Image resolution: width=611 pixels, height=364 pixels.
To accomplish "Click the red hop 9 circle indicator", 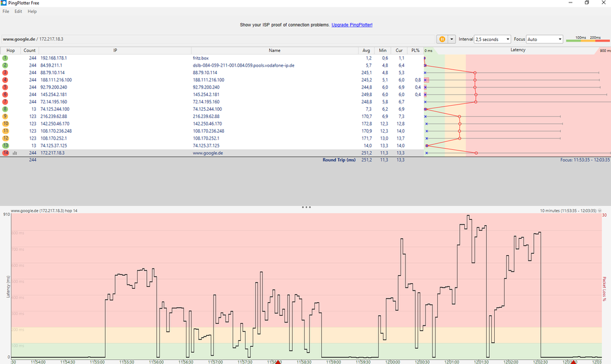I will point(5,115).
